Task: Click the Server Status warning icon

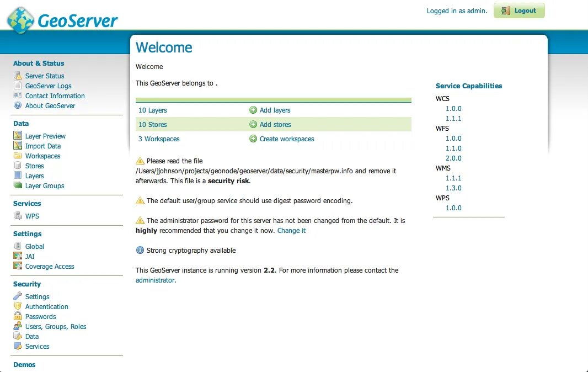Action: (x=18, y=76)
